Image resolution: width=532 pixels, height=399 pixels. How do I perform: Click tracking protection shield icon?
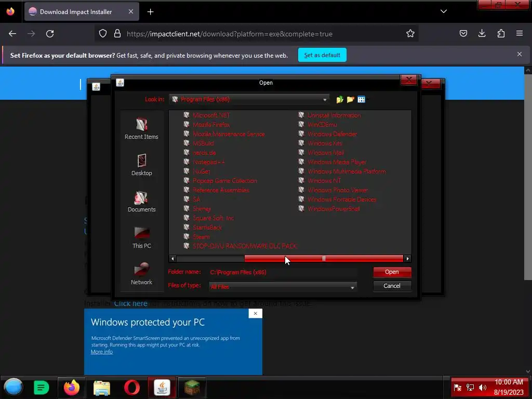(103, 33)
